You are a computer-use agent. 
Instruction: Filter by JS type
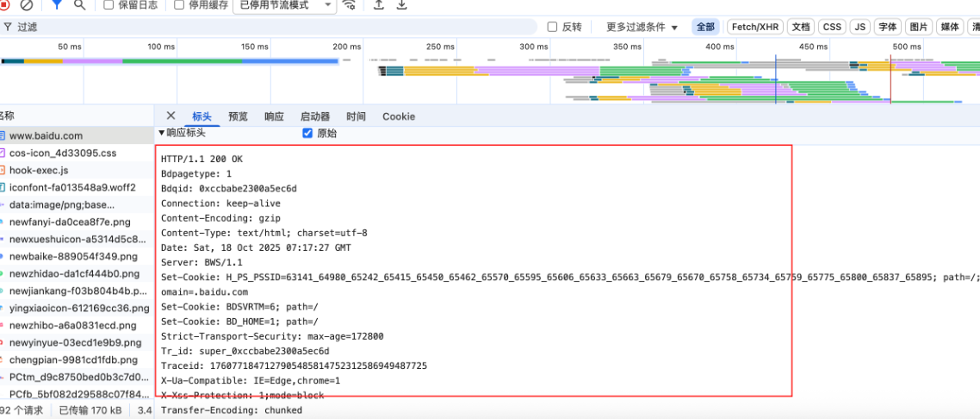860,27
